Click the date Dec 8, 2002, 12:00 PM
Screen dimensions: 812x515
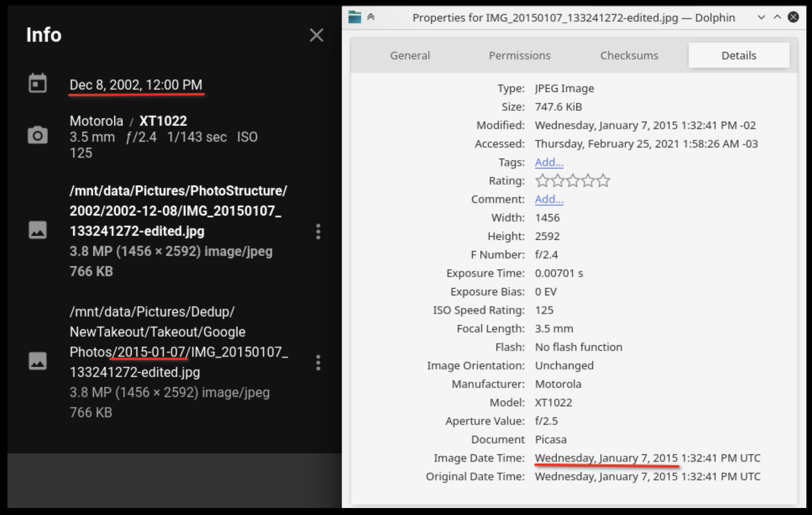pos(136,85)
